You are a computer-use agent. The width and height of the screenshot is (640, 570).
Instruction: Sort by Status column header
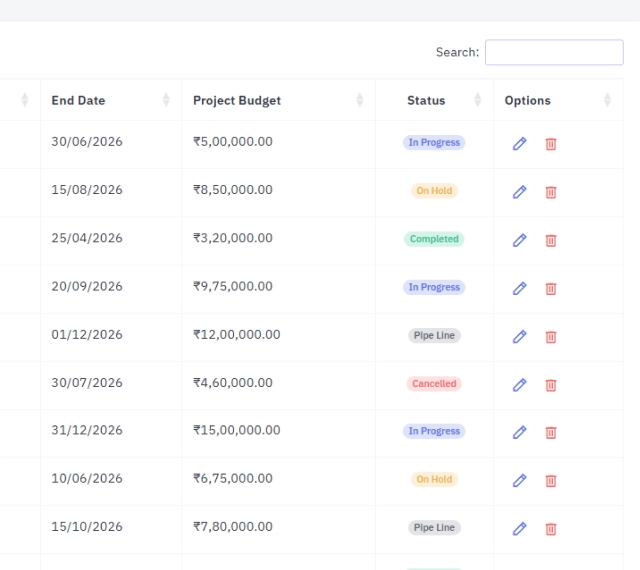click(434, 100)
